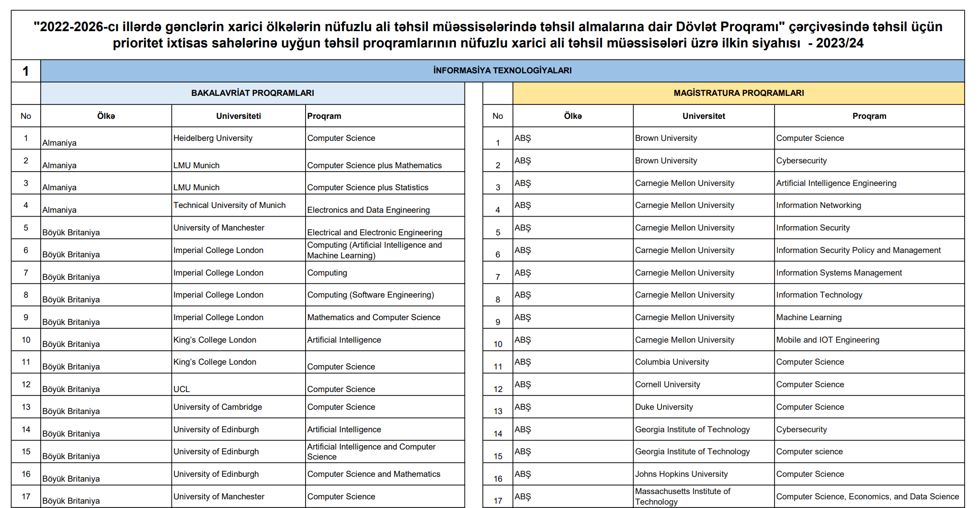
Task: Select the Proqram column header in master table
Action: point(869,115)
